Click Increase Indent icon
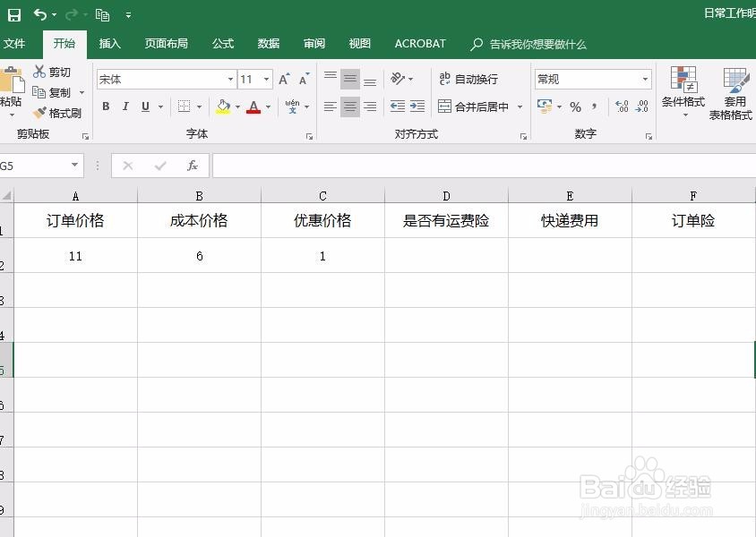 pyautogui.click(x=417, y=107)
